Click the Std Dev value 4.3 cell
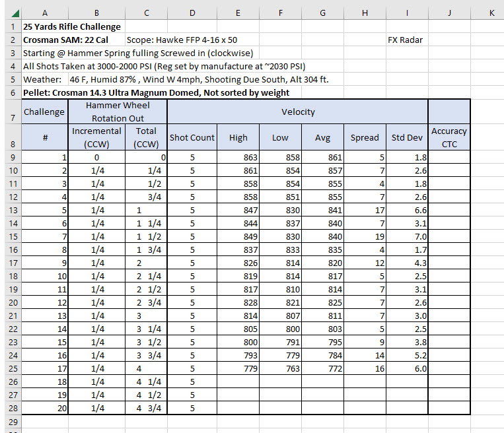Viewport: 504px width, 433px height. [x=407, y=263]
